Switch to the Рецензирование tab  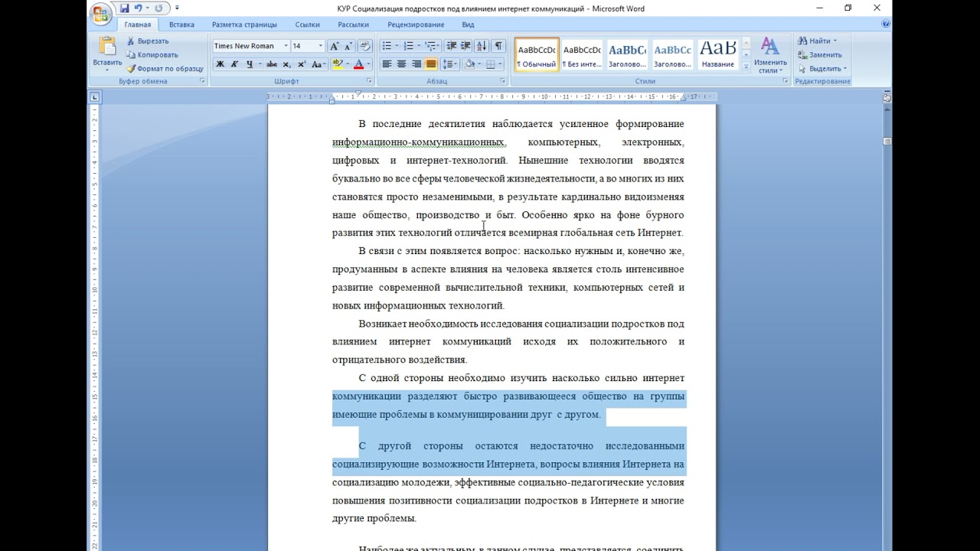416,24
